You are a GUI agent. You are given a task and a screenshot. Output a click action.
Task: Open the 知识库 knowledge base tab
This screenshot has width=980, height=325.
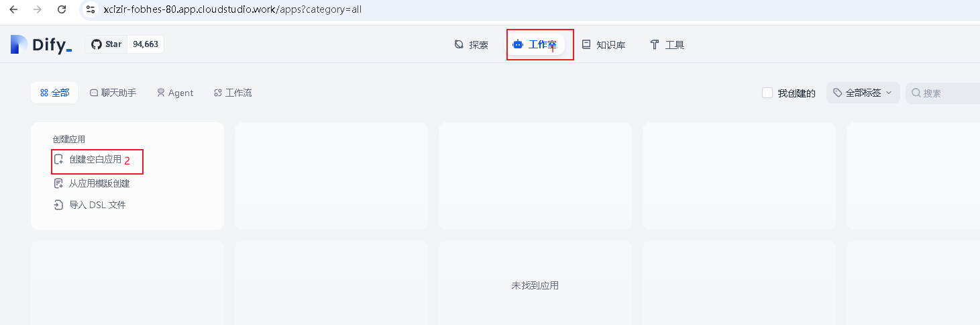(x=603, y=45)
